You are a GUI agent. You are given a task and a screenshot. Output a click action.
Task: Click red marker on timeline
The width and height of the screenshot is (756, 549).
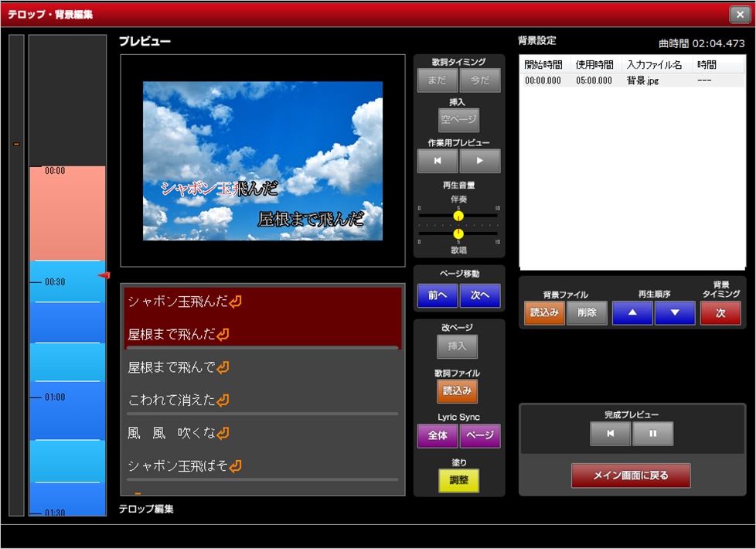104,275
